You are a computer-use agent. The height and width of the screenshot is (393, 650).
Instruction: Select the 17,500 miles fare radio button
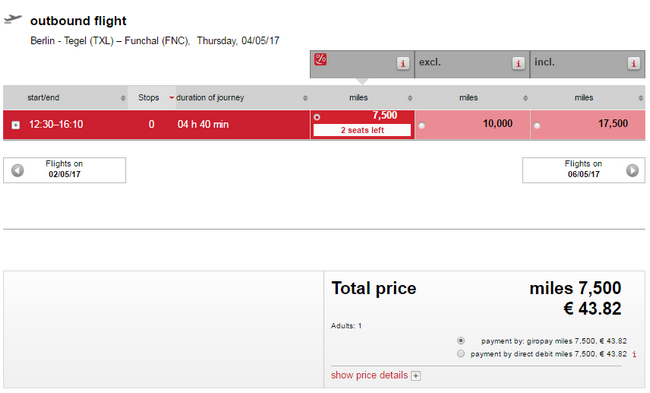[x=537, y=125]
